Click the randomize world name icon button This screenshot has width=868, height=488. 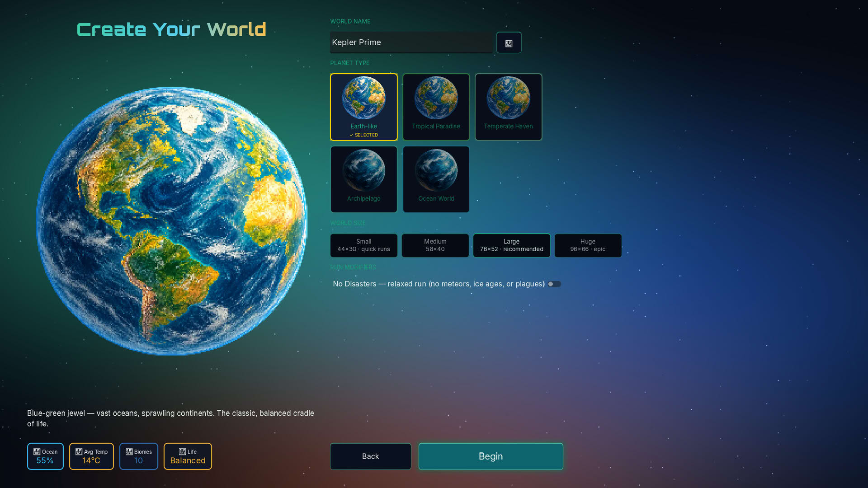[509, 42]
